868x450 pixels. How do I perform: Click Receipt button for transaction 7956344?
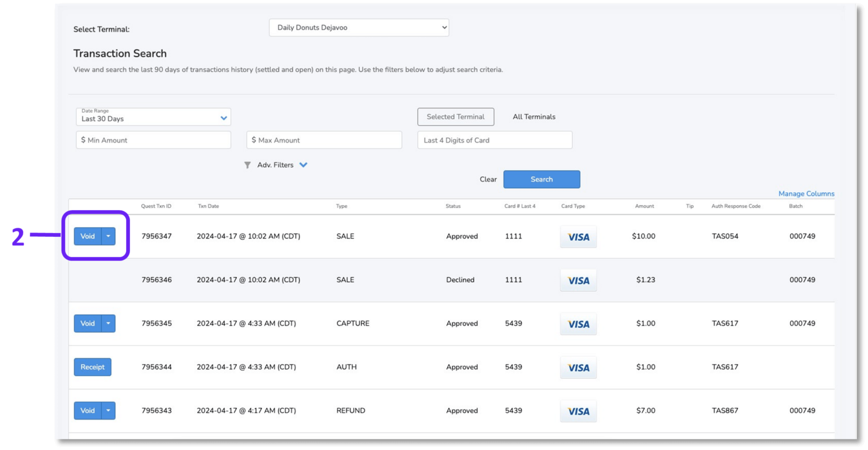[x=93, y=367]
